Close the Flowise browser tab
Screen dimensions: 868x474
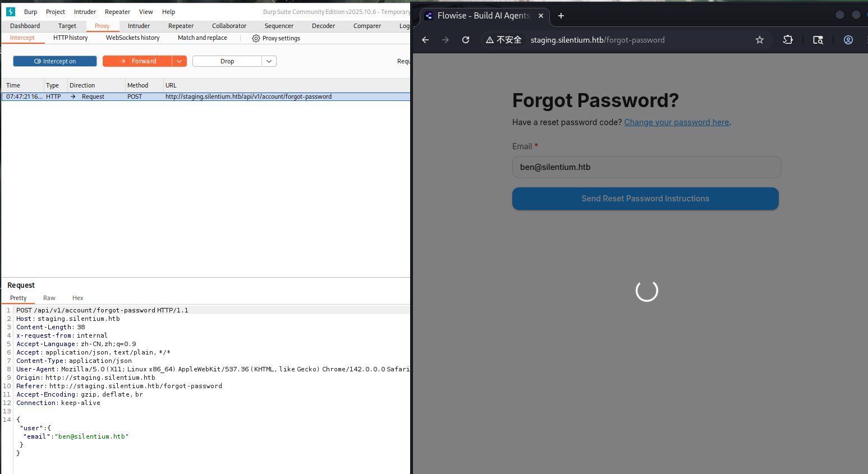tap(541, 16)
